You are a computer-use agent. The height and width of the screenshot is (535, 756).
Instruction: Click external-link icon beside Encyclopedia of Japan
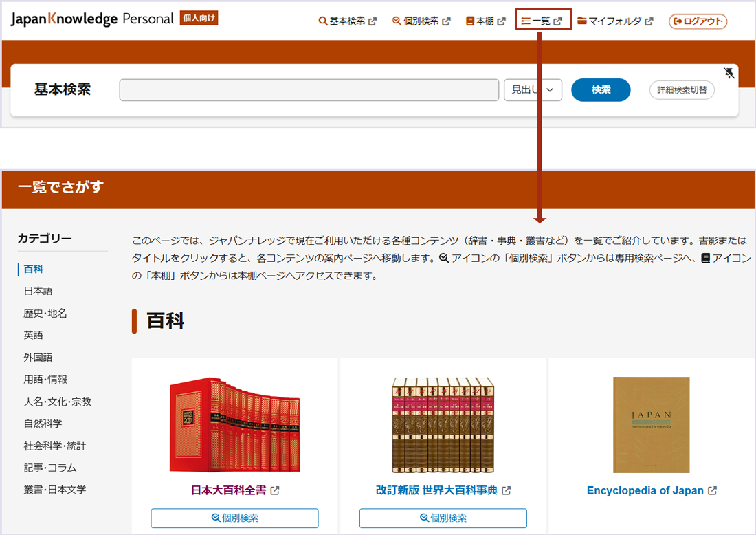click(712, 490)
